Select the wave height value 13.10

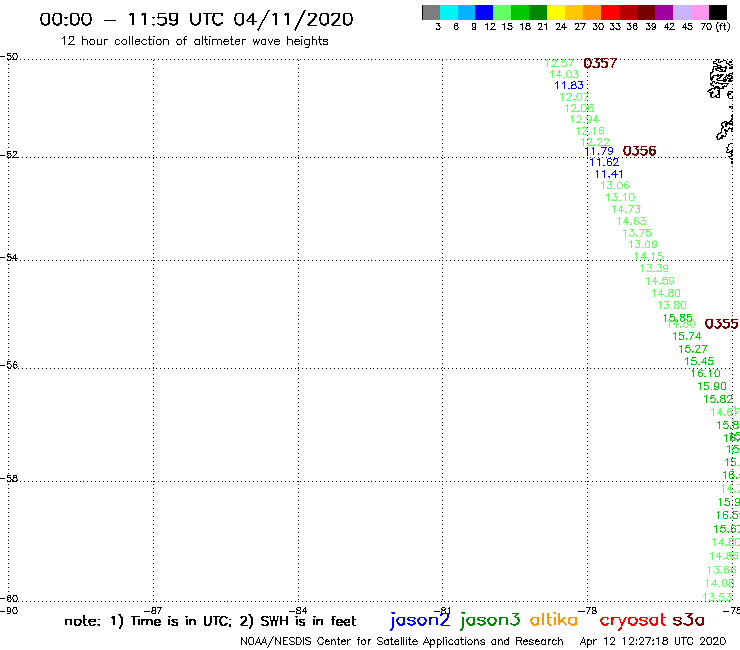(620, 197)
